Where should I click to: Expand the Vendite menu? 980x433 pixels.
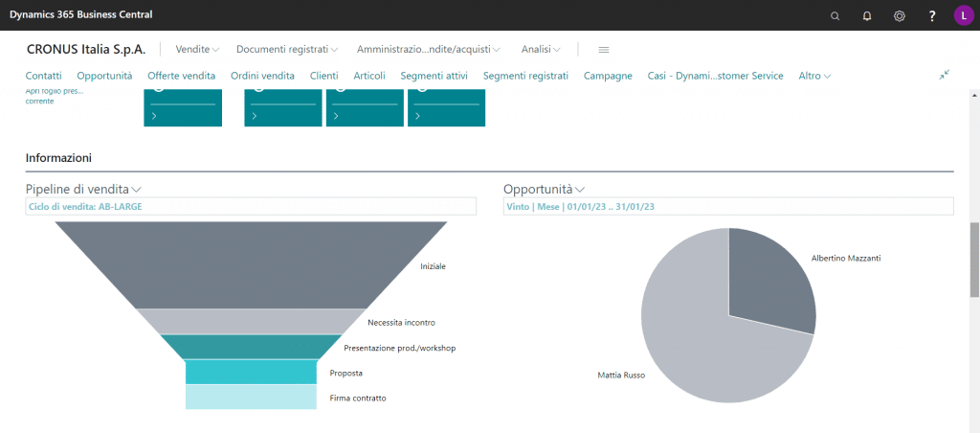[197, 49]
